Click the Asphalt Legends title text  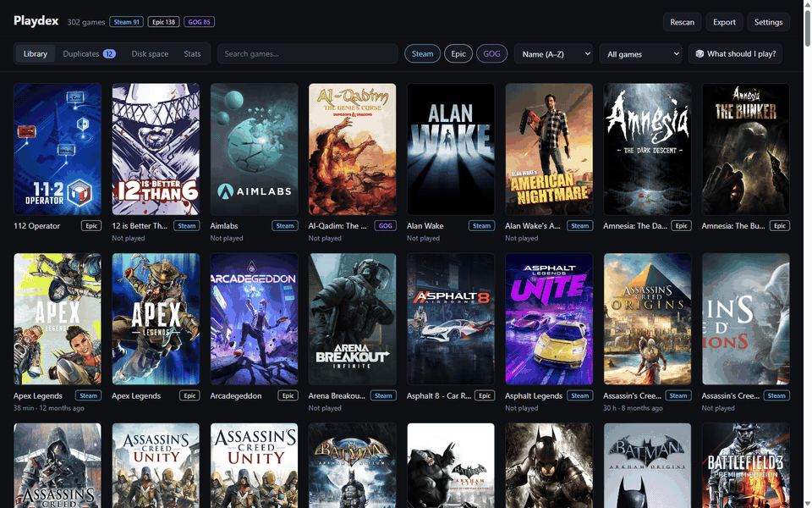pyautogui.click(x=534, y=396)
